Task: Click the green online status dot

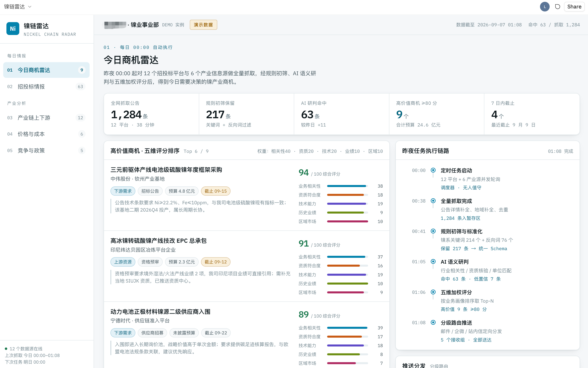Action: tap(6, 349)
